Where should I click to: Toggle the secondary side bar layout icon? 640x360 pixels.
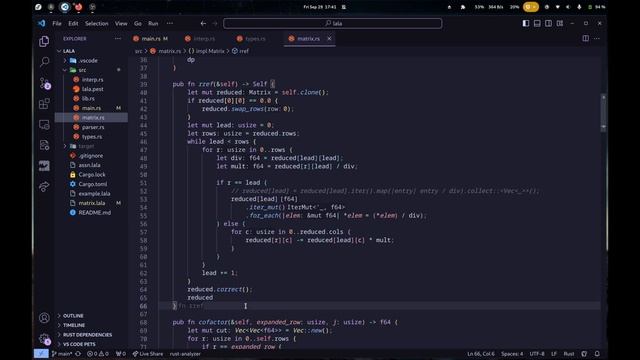coord(549,23)
